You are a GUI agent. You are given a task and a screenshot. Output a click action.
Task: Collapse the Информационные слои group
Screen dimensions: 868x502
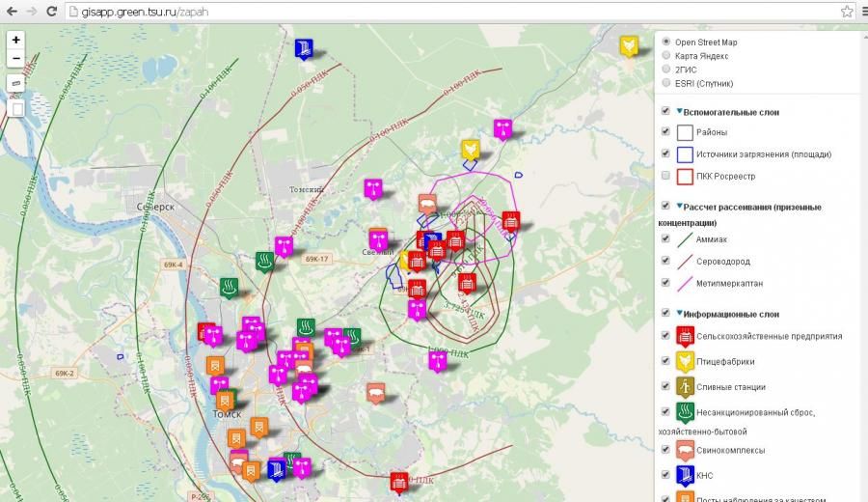click(679, 313)
